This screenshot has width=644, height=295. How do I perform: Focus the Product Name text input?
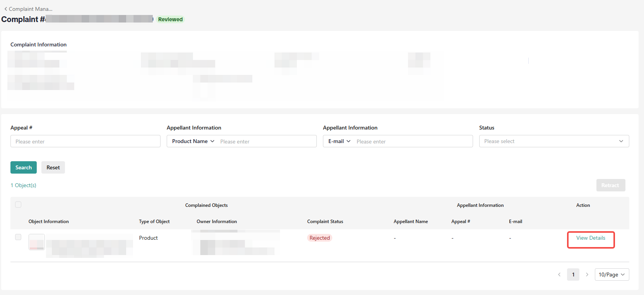click(x=267, y=142)
